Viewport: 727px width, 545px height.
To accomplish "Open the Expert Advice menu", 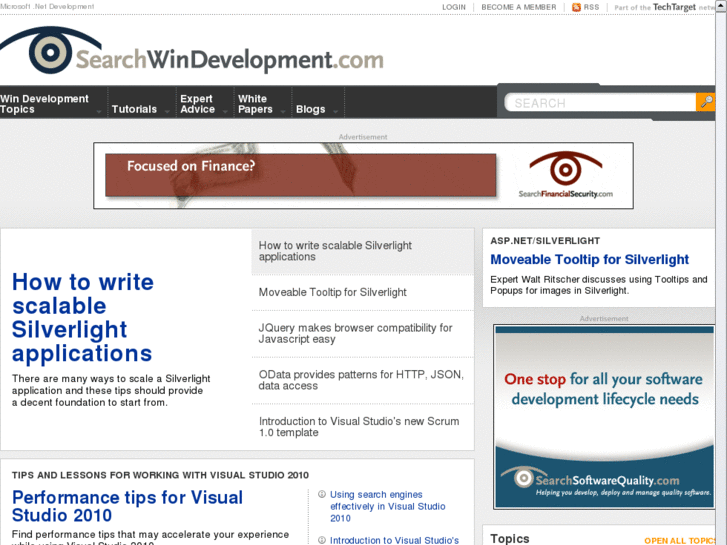I will click(198, 104).
